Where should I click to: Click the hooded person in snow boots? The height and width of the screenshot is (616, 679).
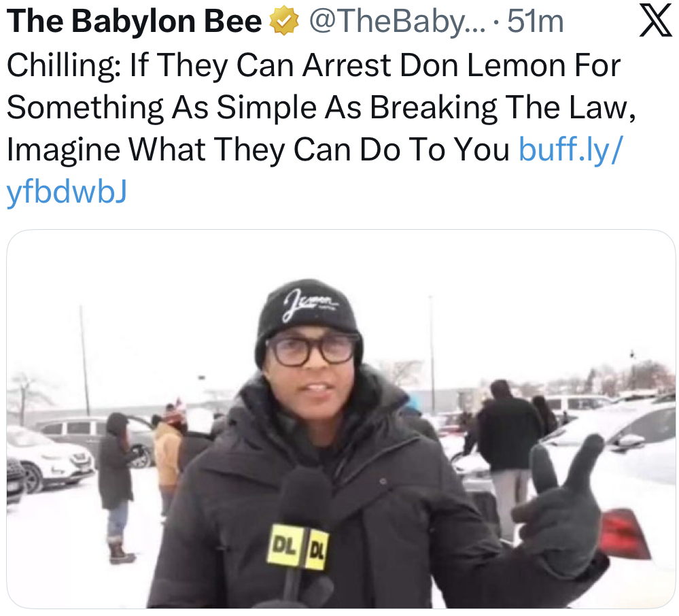tap(117, 487)
